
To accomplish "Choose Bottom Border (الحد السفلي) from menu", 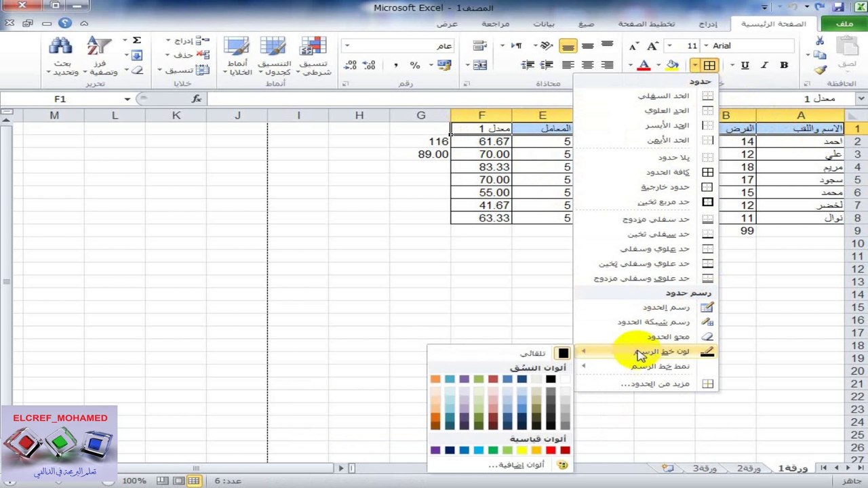I will tap(646, 96).
